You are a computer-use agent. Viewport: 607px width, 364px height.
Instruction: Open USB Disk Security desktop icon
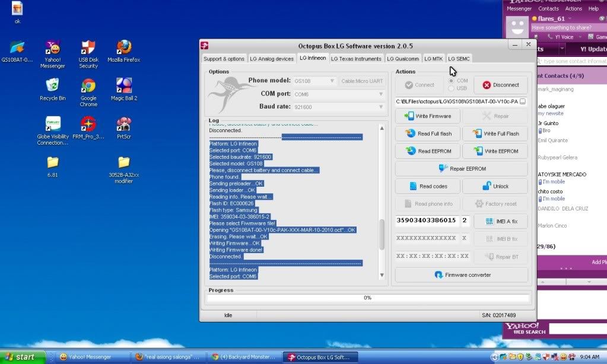click(88, 54)
